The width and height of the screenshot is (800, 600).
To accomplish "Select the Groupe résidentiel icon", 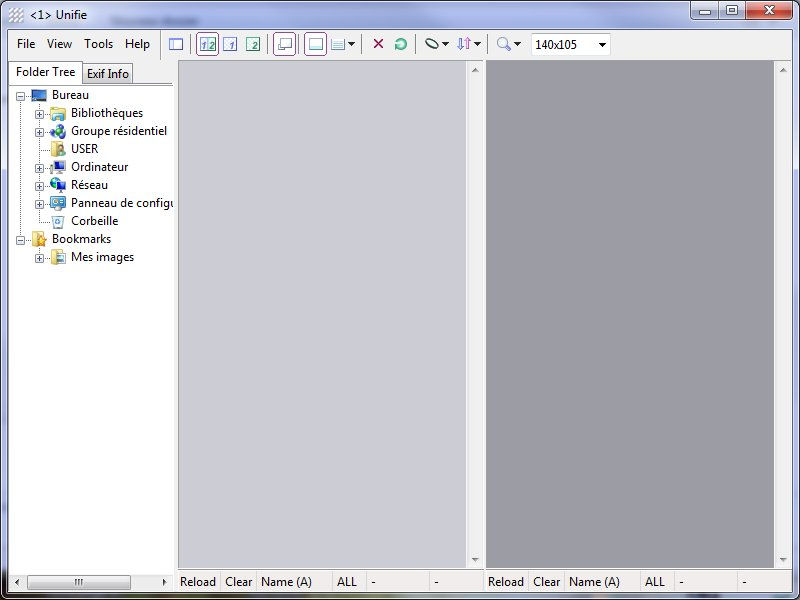I will tap(58, 132).
